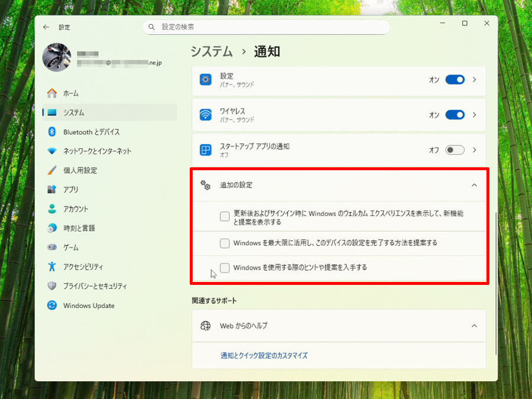Viewport: 532px width, 399px height.
Task: Click the 設定 app gear icon
Action: (206, 80)
